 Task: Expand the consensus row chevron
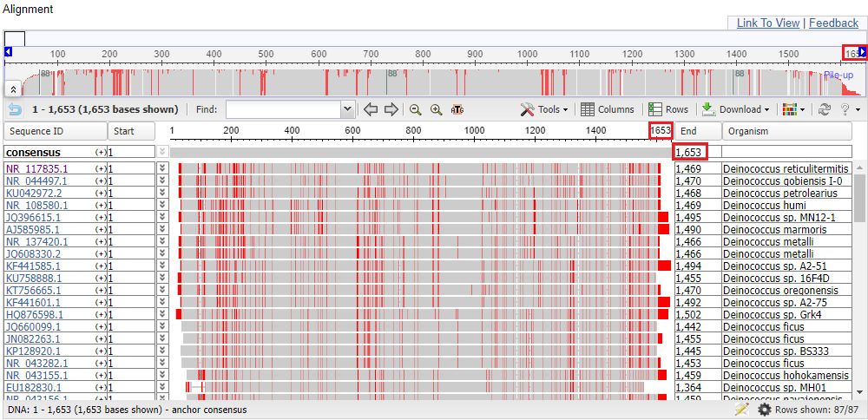pos(162,152)
